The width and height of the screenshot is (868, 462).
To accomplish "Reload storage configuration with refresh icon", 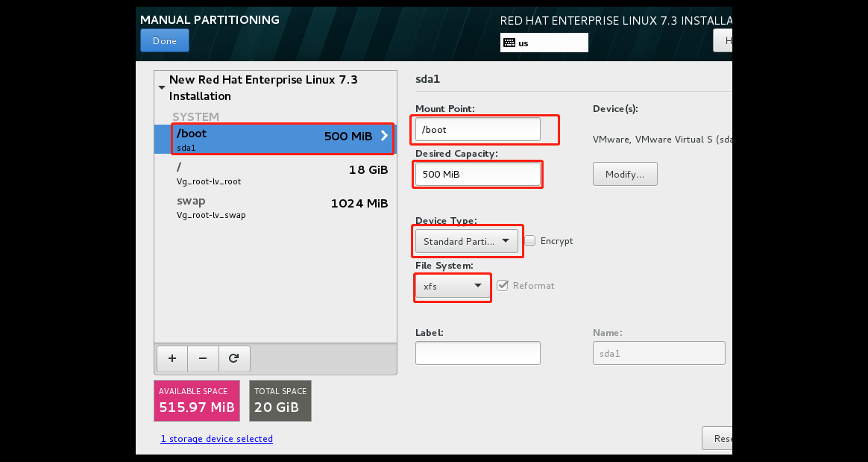I will coord(234,358).
